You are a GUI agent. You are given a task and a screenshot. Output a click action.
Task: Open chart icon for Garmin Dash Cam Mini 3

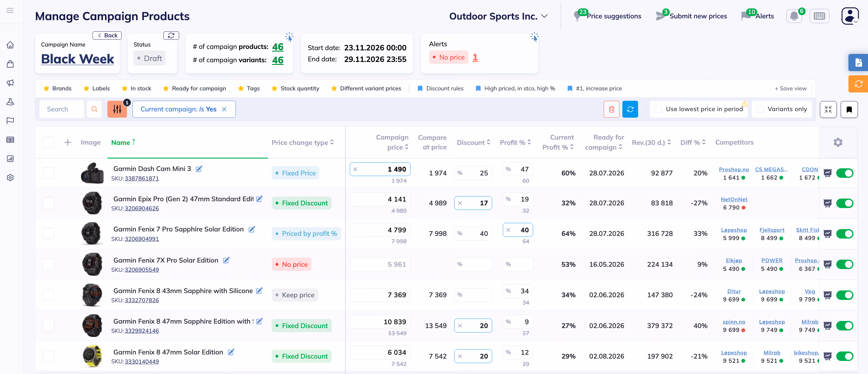(x=828, y=173)
